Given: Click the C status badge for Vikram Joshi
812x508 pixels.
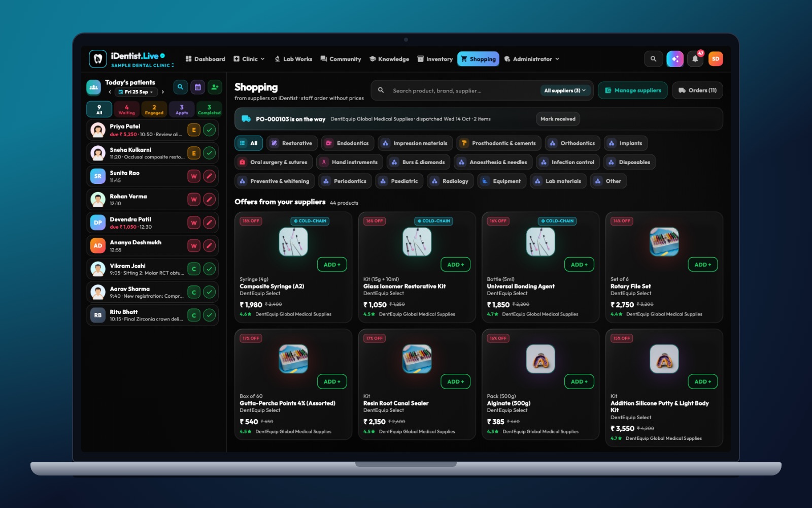Looking at the screenshot, I should tap(194, 269).
